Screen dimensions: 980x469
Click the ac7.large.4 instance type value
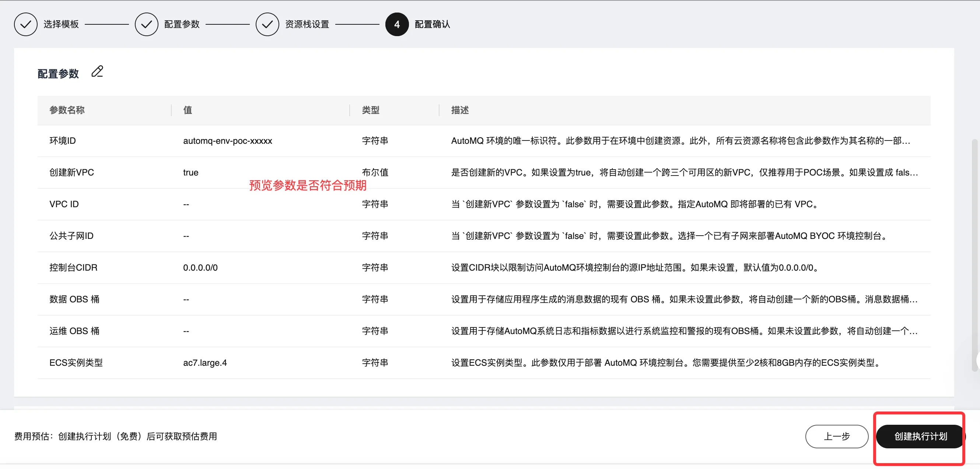coord(205,363)
